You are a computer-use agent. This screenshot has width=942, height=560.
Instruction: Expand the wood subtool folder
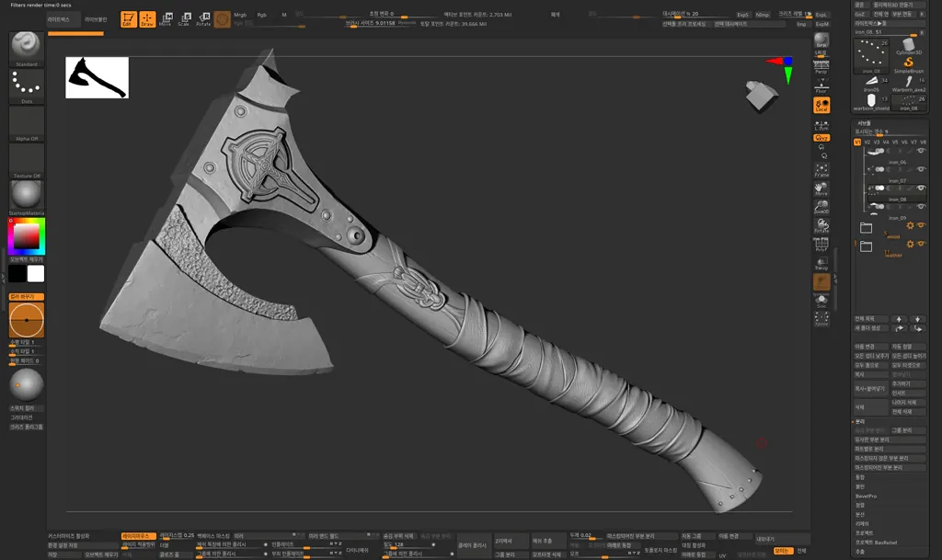pos(866,227)
